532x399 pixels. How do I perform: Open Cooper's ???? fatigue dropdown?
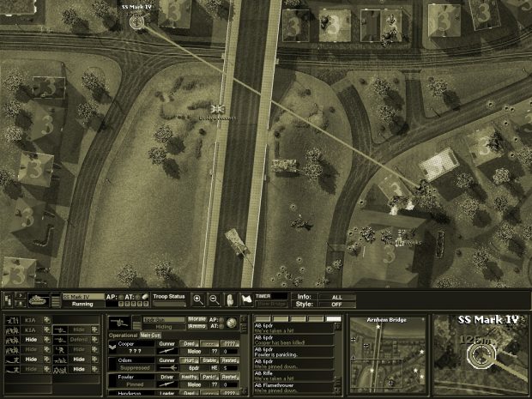230,343
